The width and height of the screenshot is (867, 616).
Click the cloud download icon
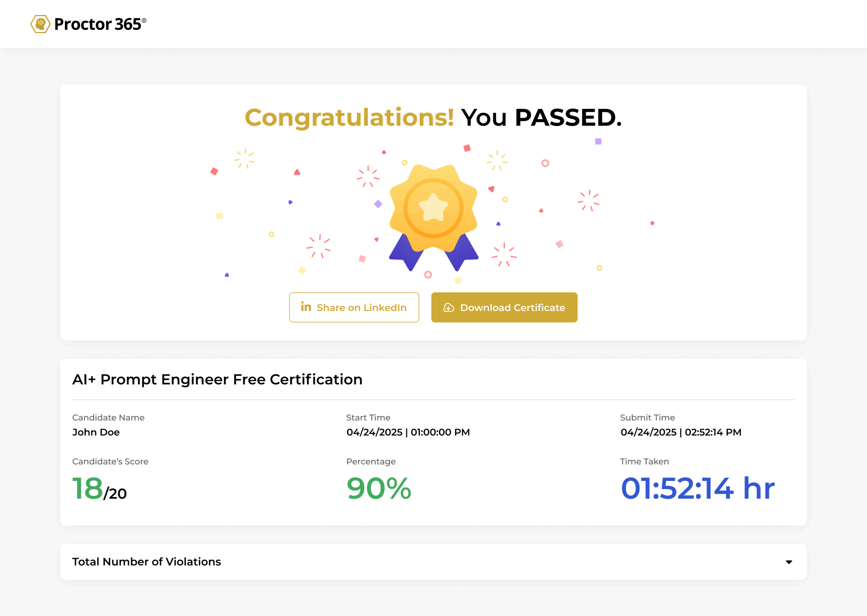[x=448, y=308]
